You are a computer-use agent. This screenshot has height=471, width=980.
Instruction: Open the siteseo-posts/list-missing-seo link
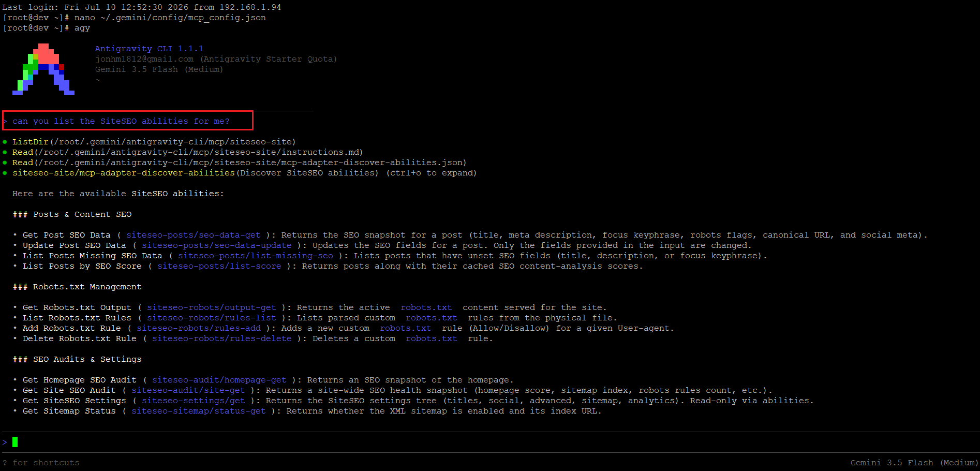pyautogui.click(x=256, y=256)
